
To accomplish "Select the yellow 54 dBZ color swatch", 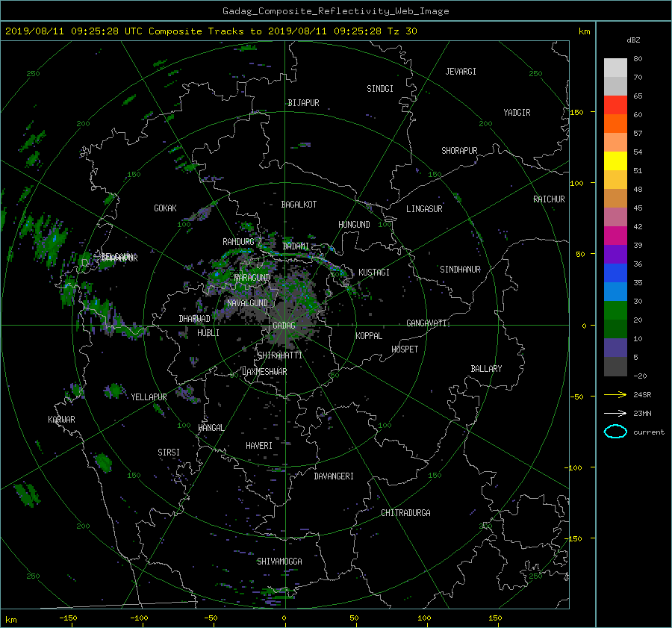I will tap(615, 161).
